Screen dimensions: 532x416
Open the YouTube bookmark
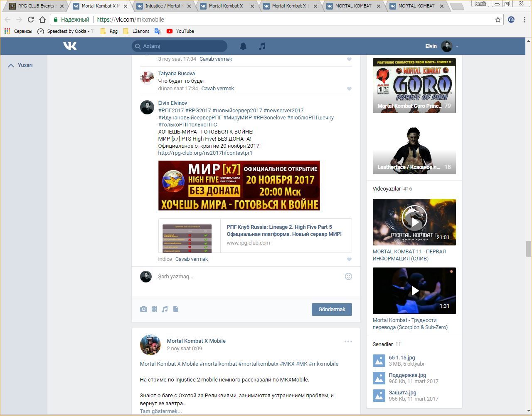180,31
